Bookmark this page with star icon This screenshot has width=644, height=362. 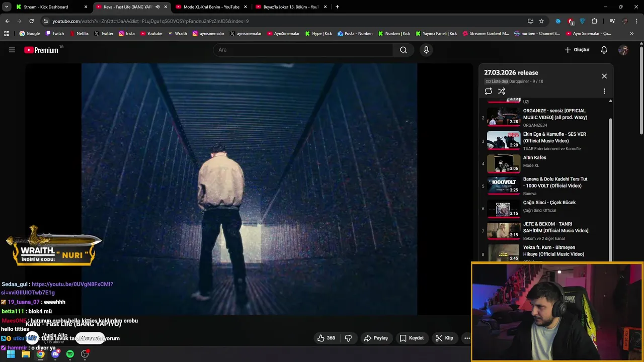tap(541, 21)
